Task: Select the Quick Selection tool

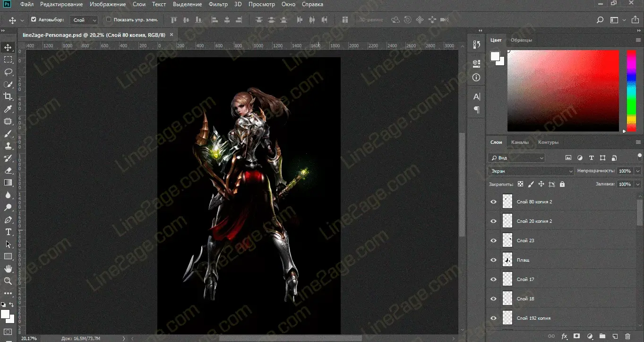Action: pyautogui.click(x=8, y=84)
